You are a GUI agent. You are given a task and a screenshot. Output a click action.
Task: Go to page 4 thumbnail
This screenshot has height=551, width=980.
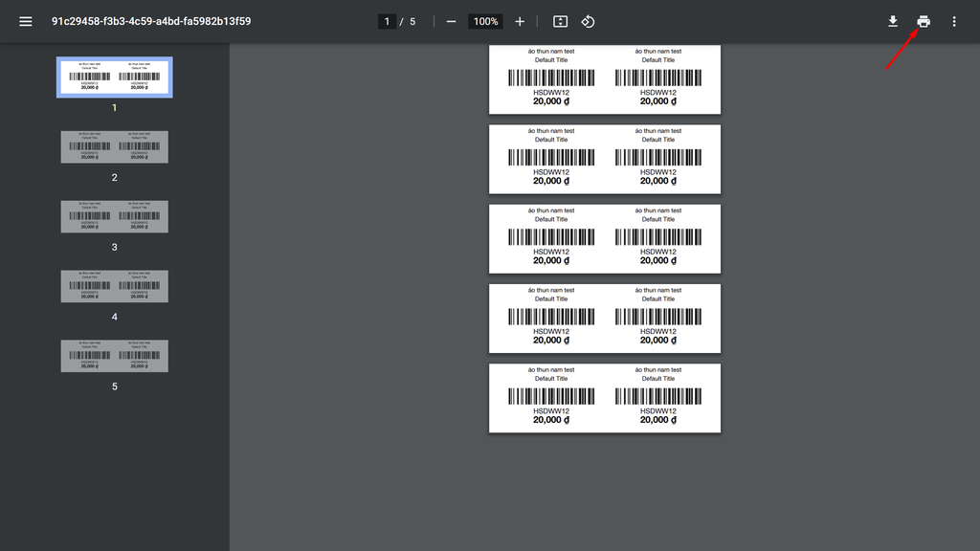point(115,286)
